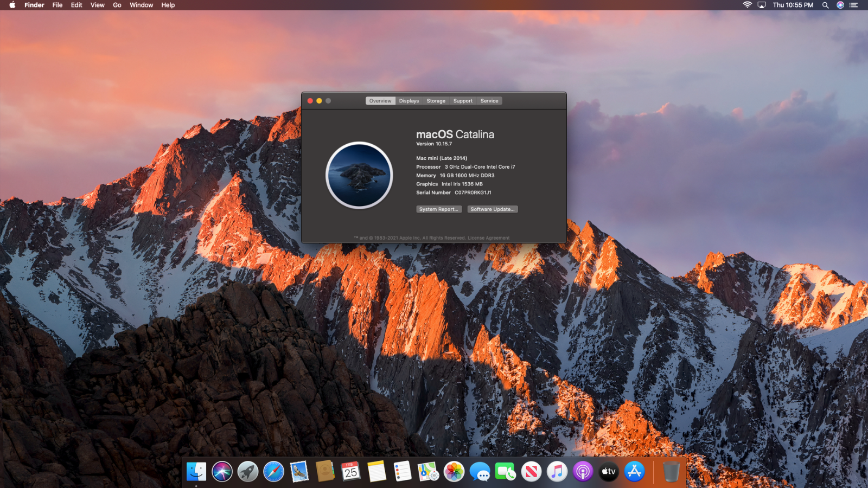Open the Trash in the Dock
The height and width of the screenshot is (488, 868).
[x=671, y=472]
